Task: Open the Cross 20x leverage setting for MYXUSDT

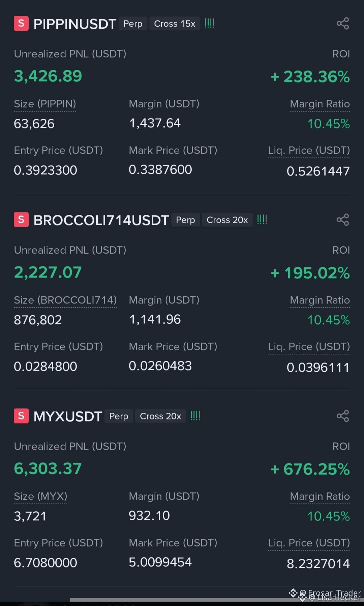Action: pos(160,416)
